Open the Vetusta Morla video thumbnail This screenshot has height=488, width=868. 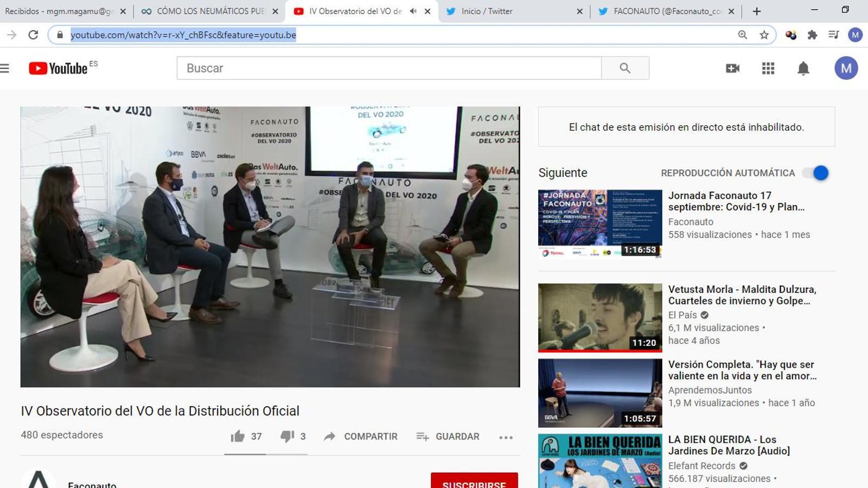pyautogui.click(x=600, y=318)
